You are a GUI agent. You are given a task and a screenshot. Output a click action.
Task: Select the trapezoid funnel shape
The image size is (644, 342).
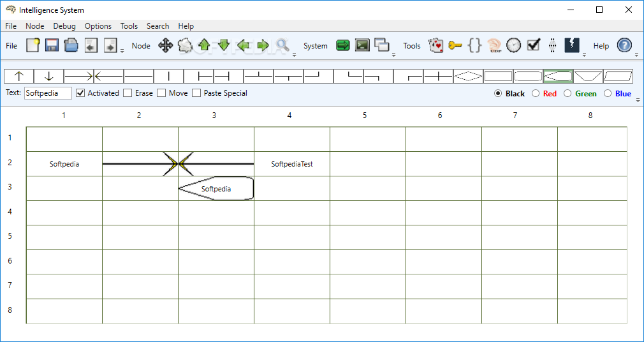pyautogui.click(x=588, y=76)
